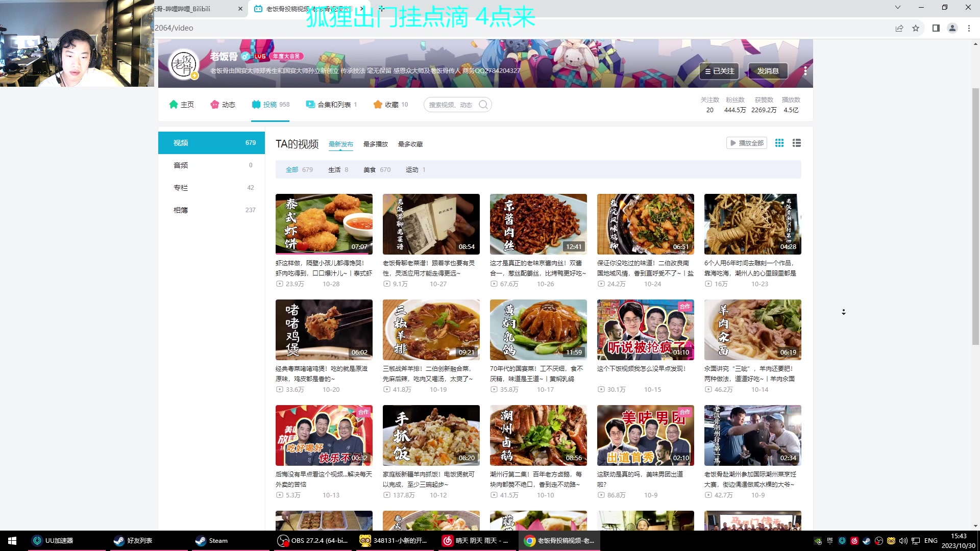
Task: Expand hidden system tray icons
Action: click(x=817, y=540)
